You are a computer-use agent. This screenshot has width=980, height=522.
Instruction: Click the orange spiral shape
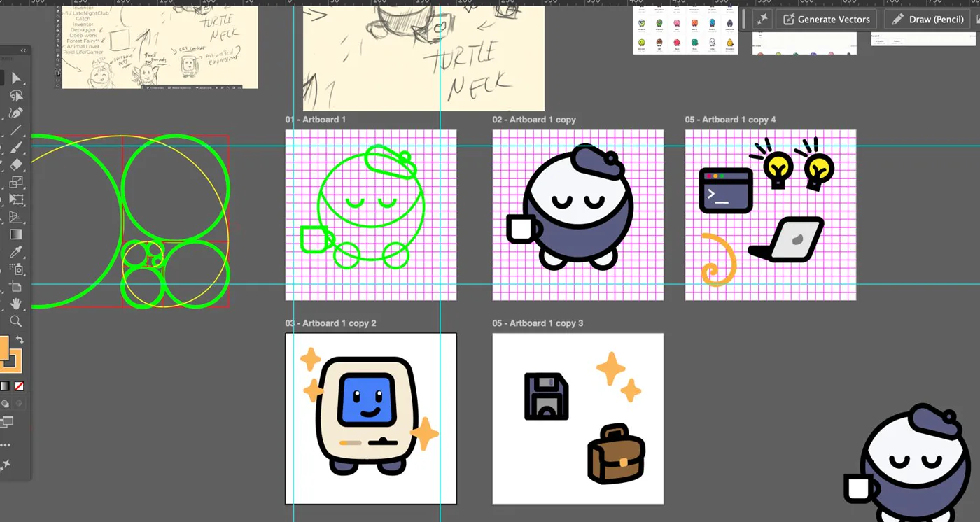(719, 260)
